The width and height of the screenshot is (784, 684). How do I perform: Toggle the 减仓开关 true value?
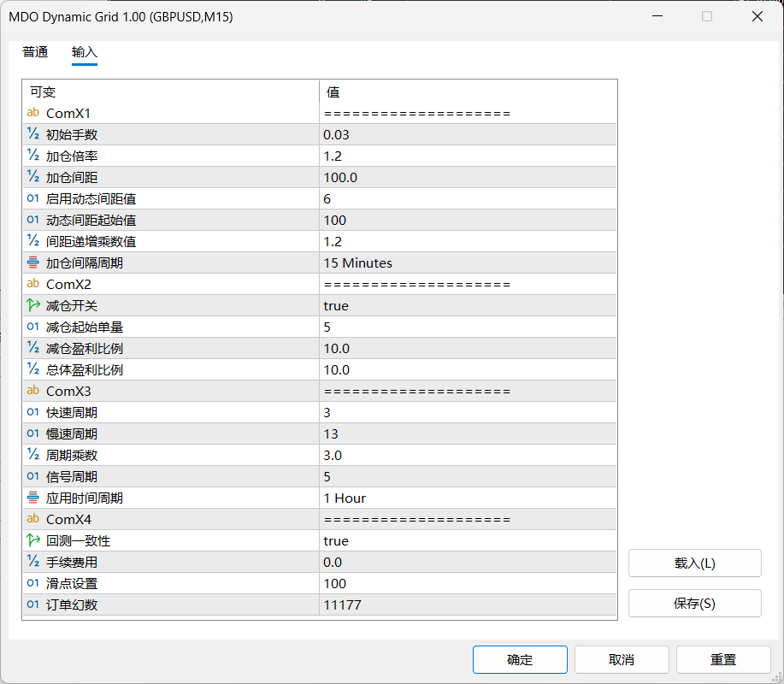[x=468, y=305]
